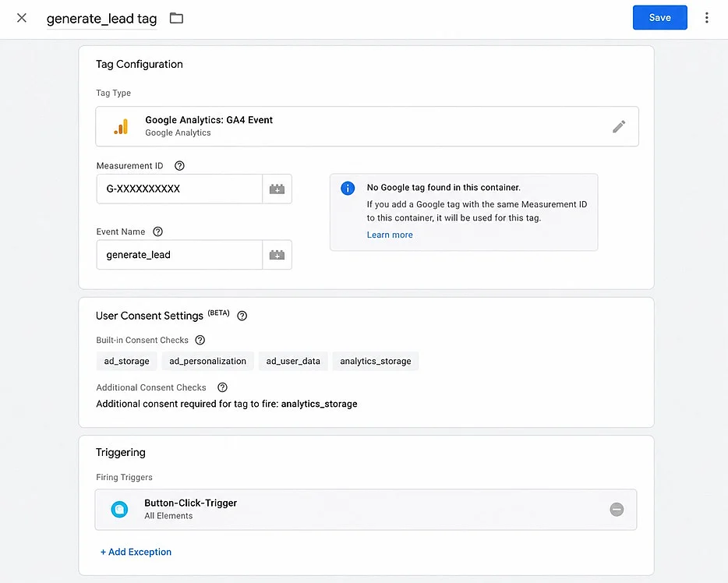Remove Button-Click-Trigger with minus icon
This screenshot has width=728, height=583.
[x=617, y=509]
